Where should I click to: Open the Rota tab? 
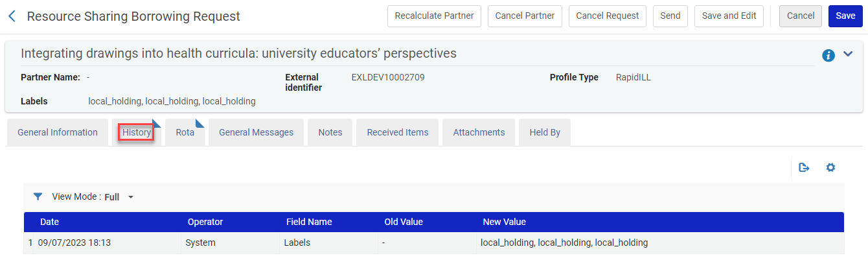(185, 132)
